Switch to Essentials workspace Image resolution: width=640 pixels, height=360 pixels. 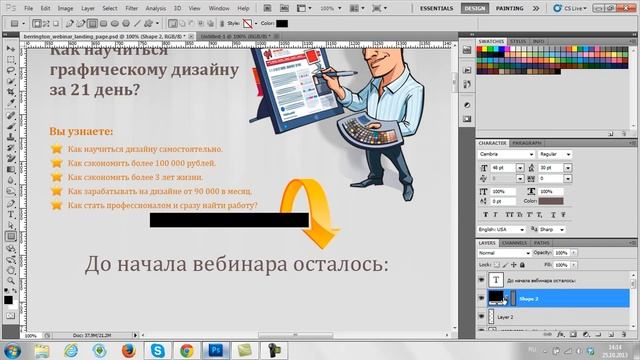click(x=436, y=8)
